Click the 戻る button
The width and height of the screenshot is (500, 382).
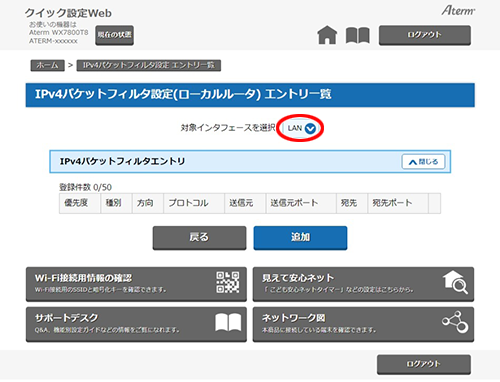199,238
